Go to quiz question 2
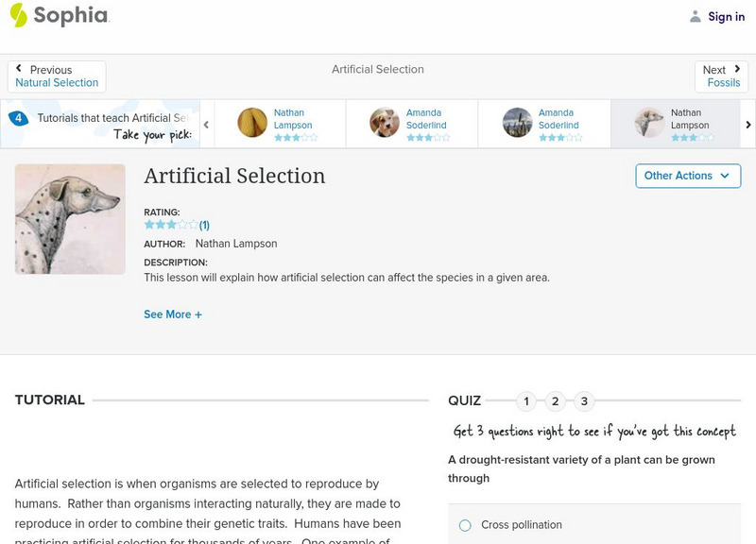 pos(556,401)
